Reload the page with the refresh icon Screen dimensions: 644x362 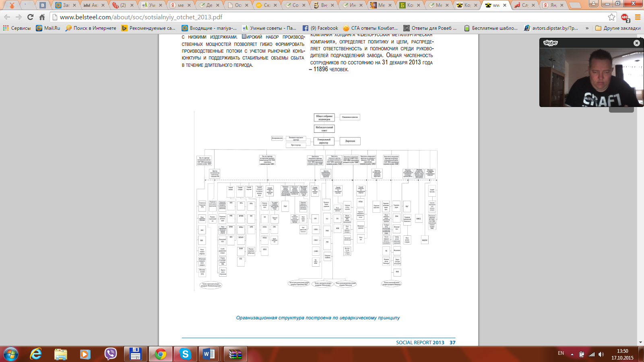(30, 17)
